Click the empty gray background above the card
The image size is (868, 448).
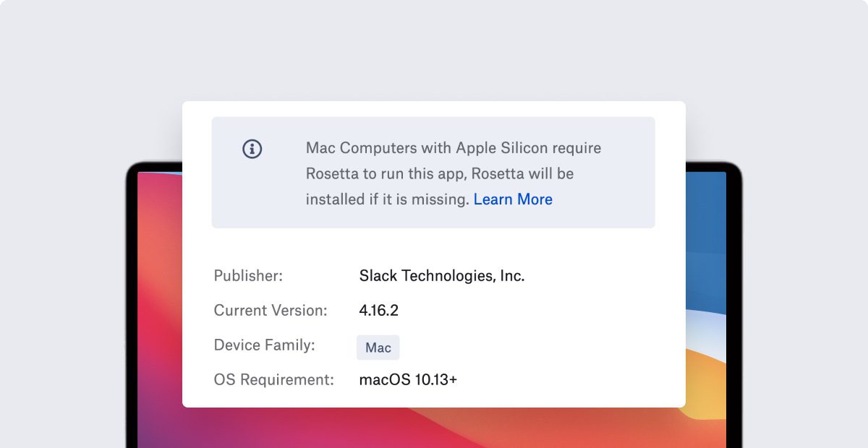click(x=434, y=51)
